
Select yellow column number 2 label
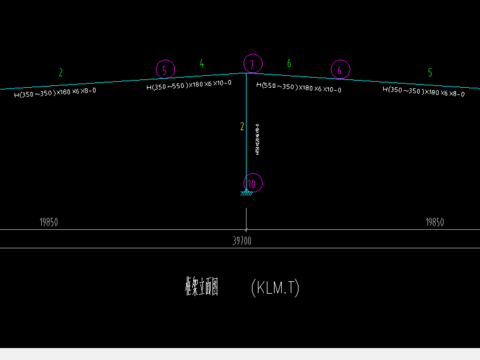[x=242, y=126]
